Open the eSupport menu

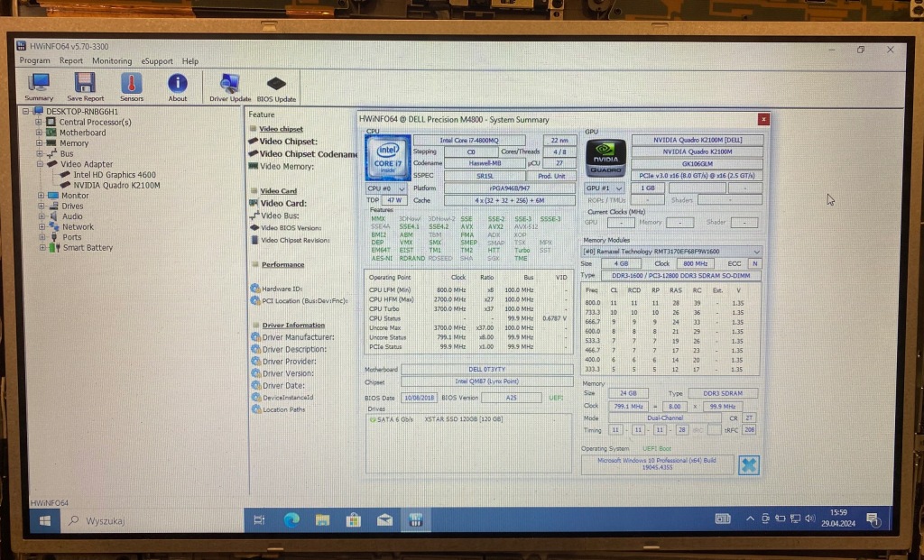[157, 60]
